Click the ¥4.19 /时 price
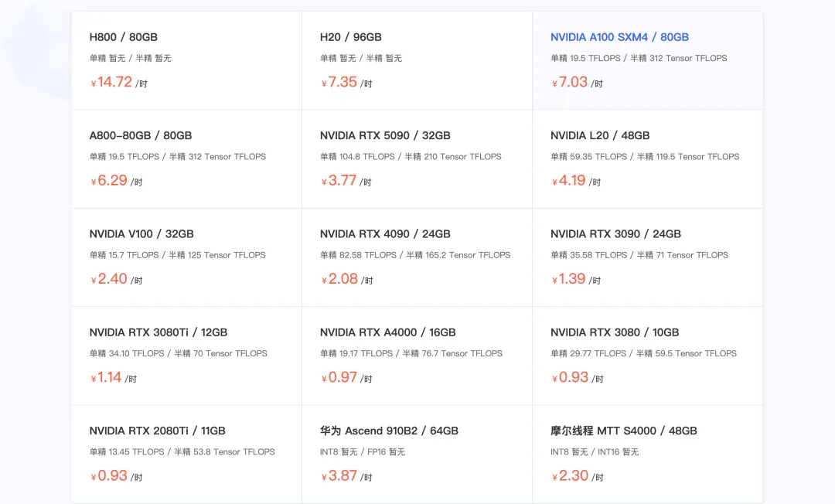This screenshot has width=835, height=504. point(576,181)
